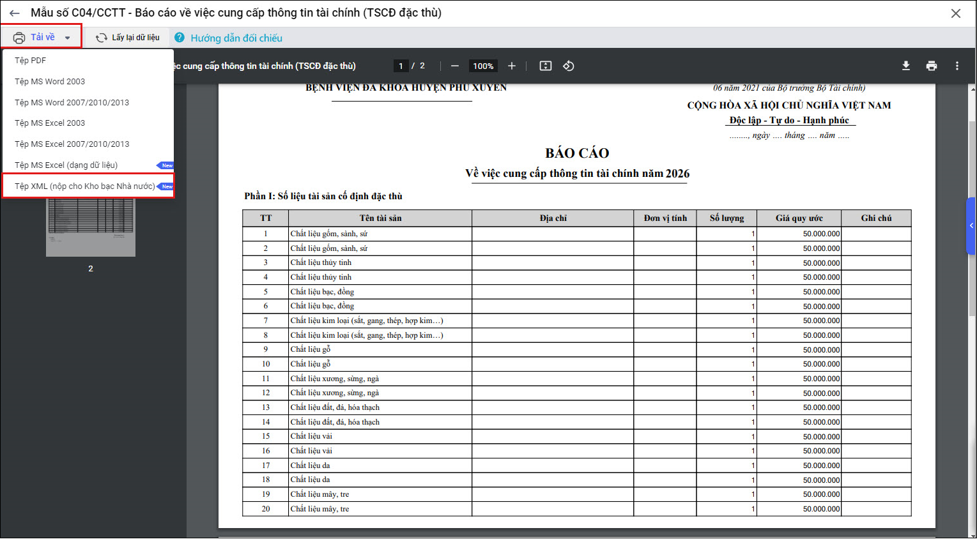Viewport: 977px width, 560px height.
Task: Click Chất liệu gỗ in row 9
Action: (311, 349)
